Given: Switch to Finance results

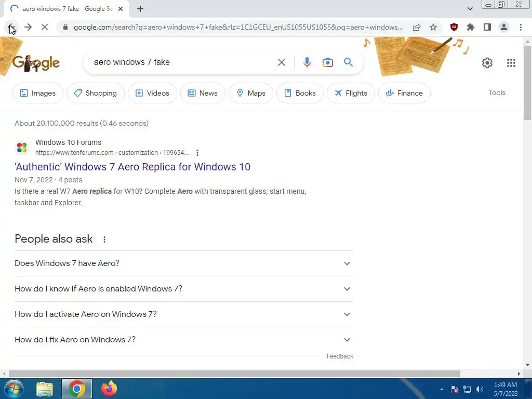Looking at the screenshot, I should click(404, 93).
